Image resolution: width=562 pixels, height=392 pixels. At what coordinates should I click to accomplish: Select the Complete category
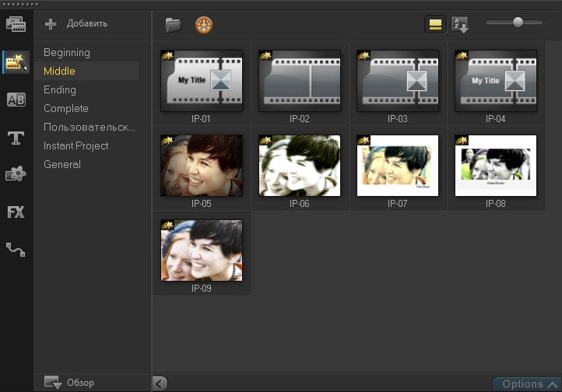66,108
